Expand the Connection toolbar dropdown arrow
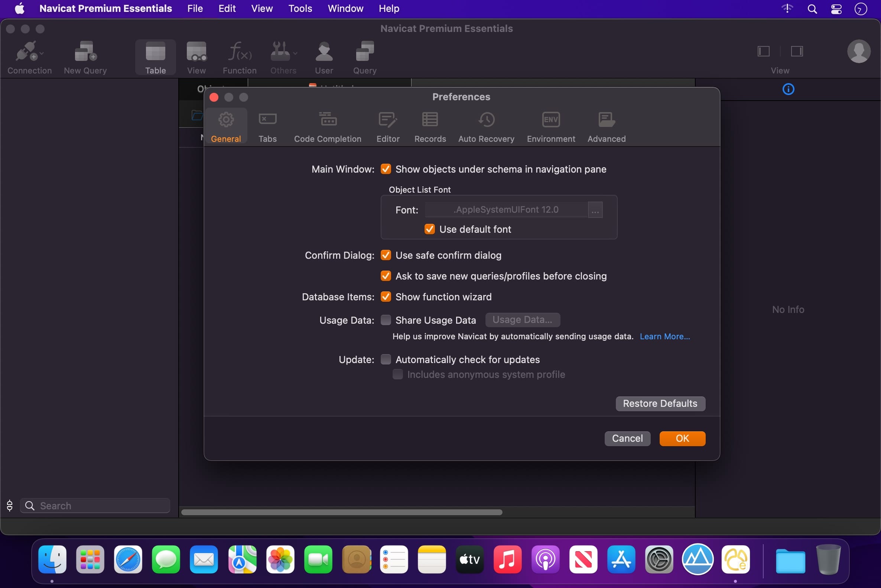The height and width of the screenshot is (588, 881). pyautogui.click(x=42, y=53)
